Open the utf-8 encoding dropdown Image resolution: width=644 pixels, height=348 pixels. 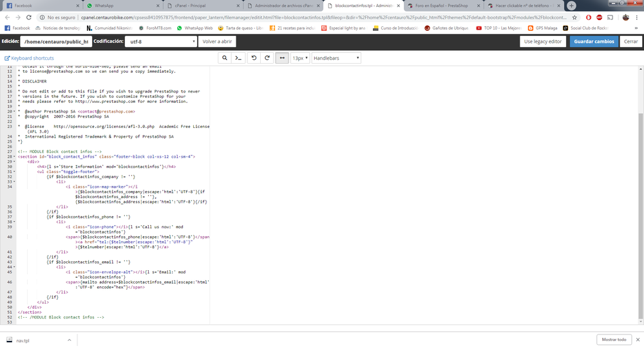point(160,41)
